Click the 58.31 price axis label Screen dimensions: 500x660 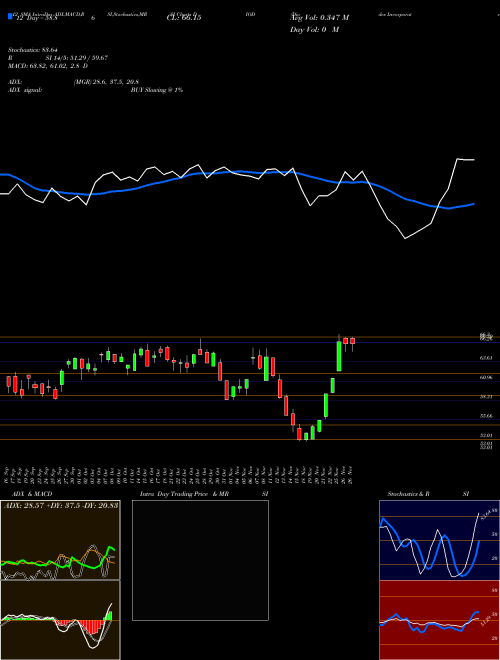(486, 397)
